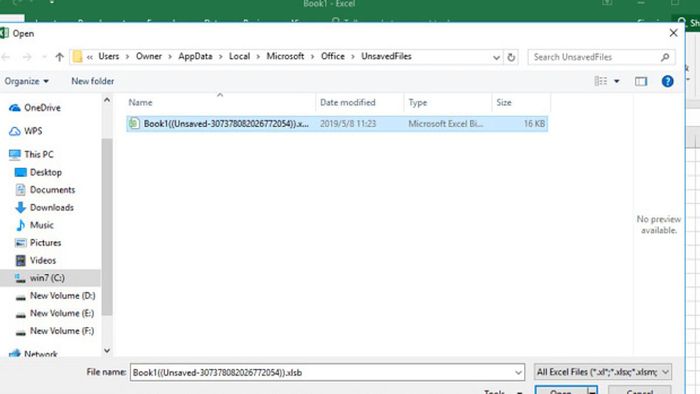Click the UnsavedFiles breadcrumb segment
This screenshot has height=394, width=700.
(x=386, y=56)
